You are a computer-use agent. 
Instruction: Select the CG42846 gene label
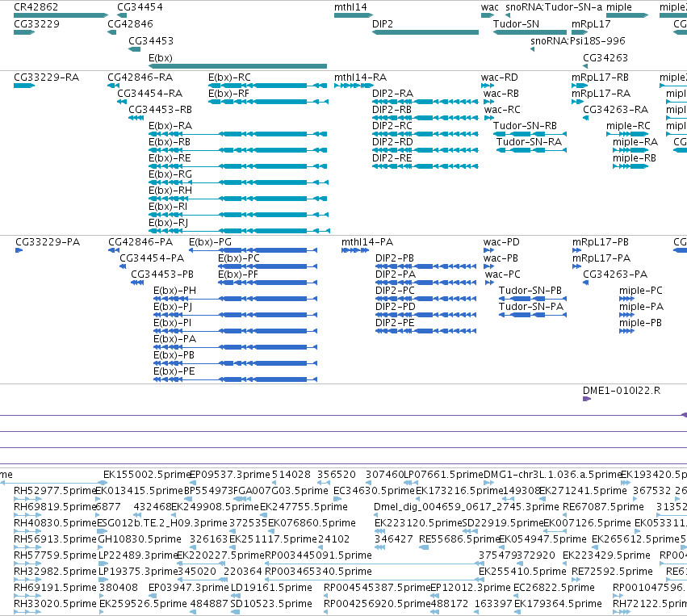pyautogui.click(x=130, y=24)
